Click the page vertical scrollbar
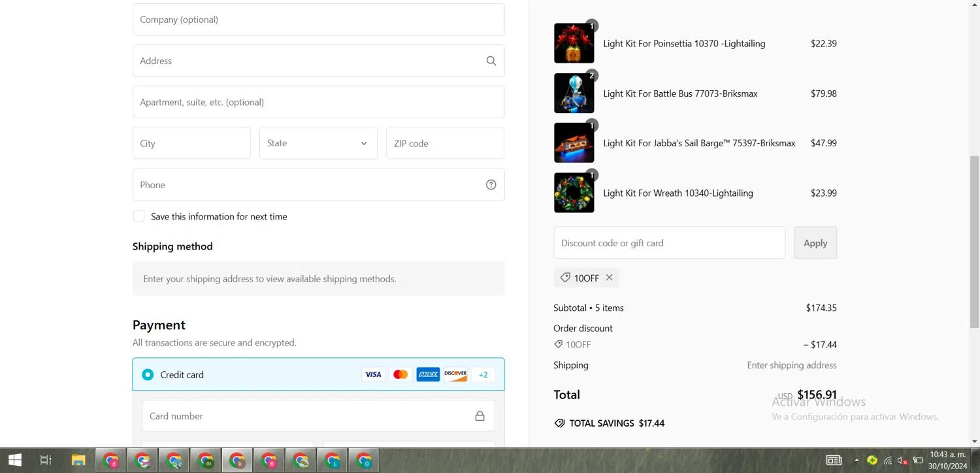Screen dimensions: 980x473 (x=974, y=242)
